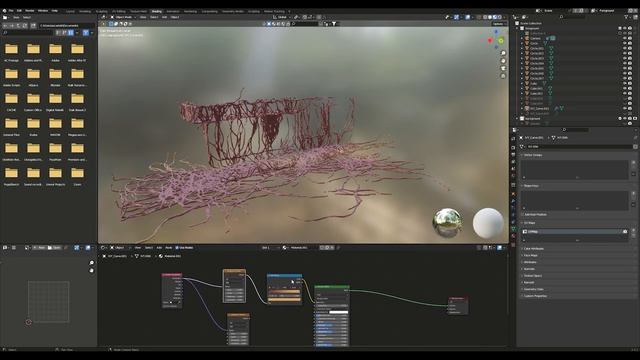Click the viewport zoom magnifier icon
The height and width of the screenshot is (360, 640).
[503, 53]
